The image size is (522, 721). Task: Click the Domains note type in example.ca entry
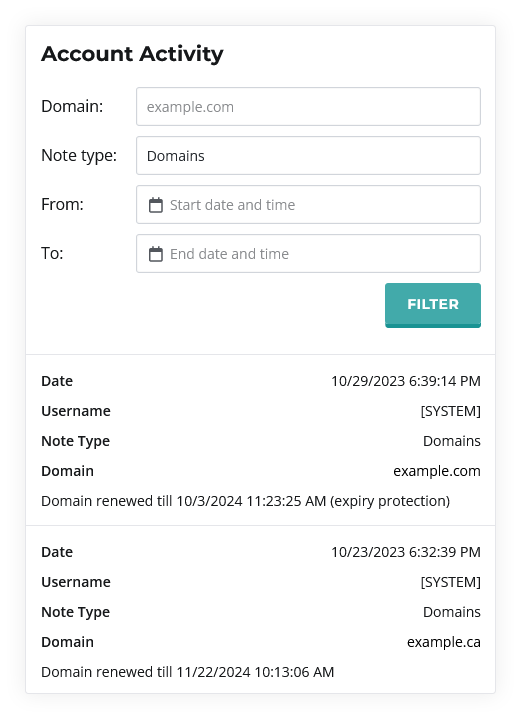point(452,612)
